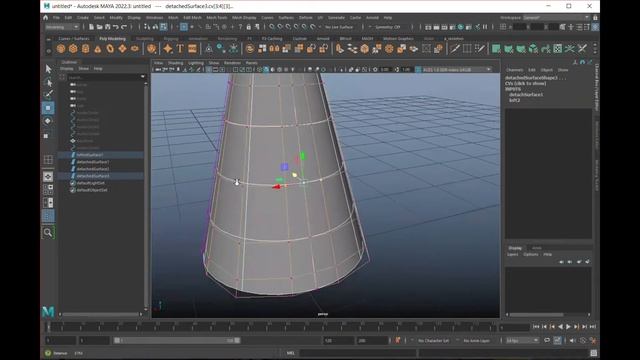Open the Edit Mesh menu
Viewport: 640px width, 360px height.
(192, 18)
